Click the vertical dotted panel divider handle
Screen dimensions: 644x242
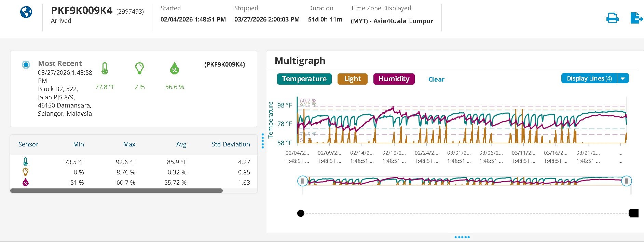262,141
